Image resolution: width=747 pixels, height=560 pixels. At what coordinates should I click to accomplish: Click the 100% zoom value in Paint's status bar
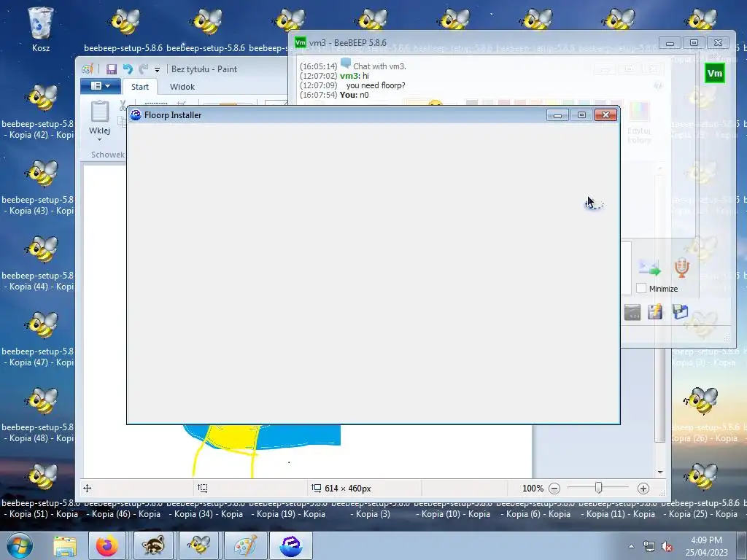[x=533, y=488]
